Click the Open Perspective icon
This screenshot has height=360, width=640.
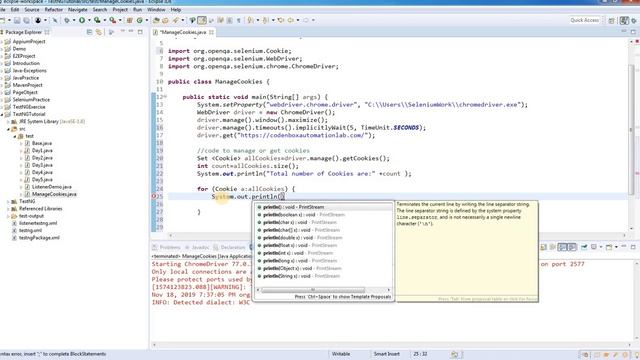point(611,20)
